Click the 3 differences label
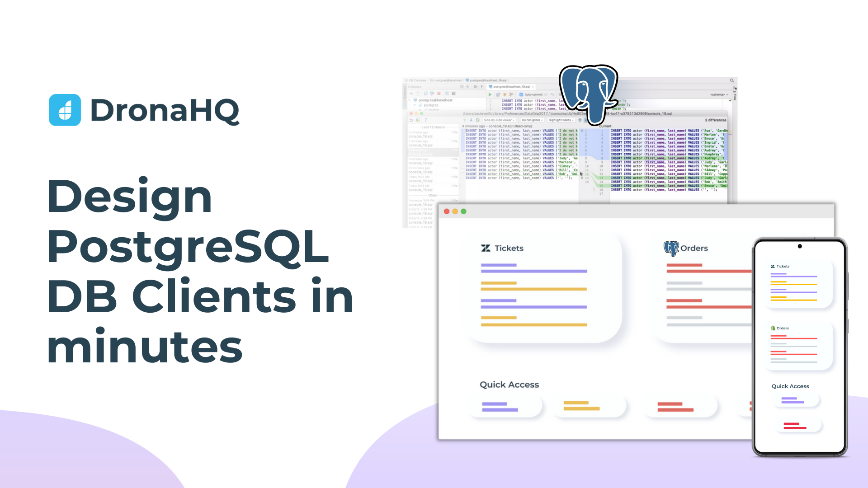 (716, 120)
